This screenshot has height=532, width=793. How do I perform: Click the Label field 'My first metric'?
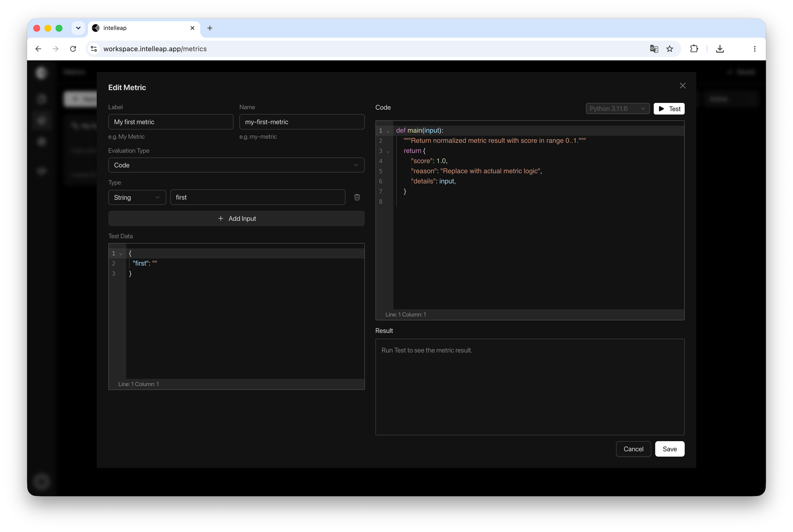[x=171, y=122]
